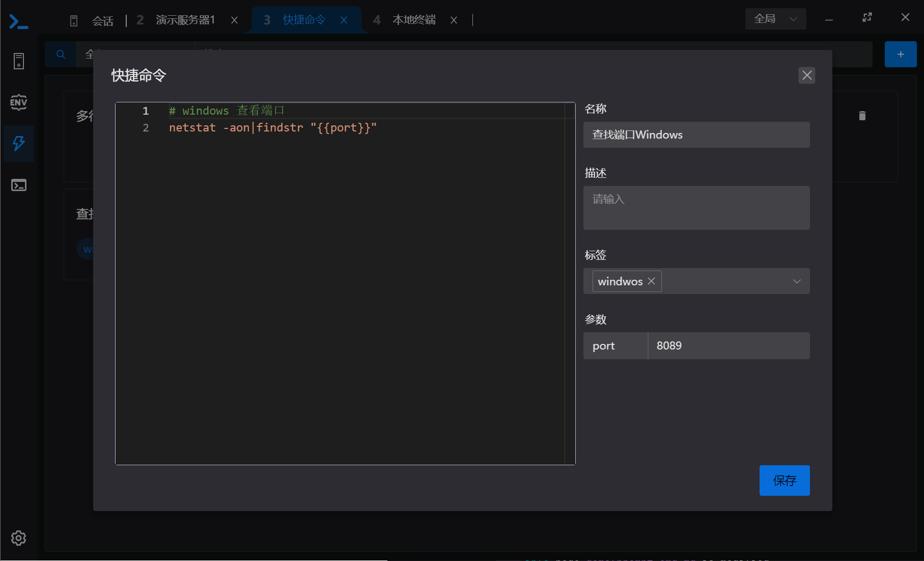Image resolution: width=924 pixels, height=561 pixels.
Task: Click the 名称 name input field
Action: [x=696, y=135]
